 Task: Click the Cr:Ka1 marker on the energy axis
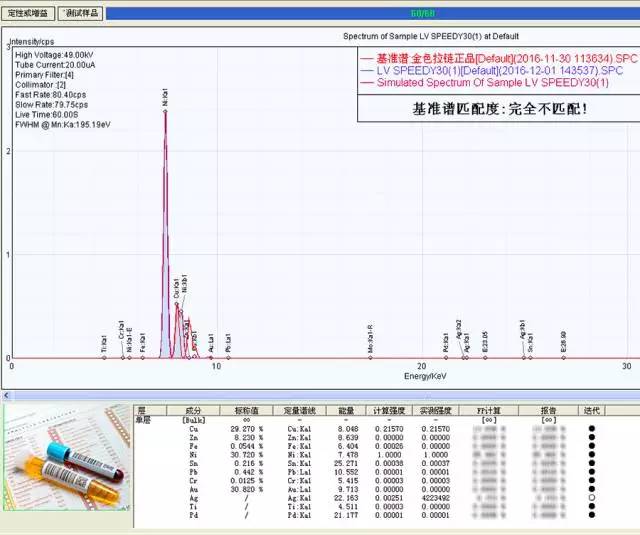pos(123,357)
